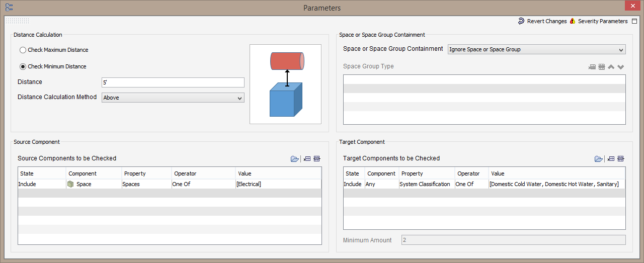
Task: Click the distance illustration thumbnail
Action: [285, 84]
